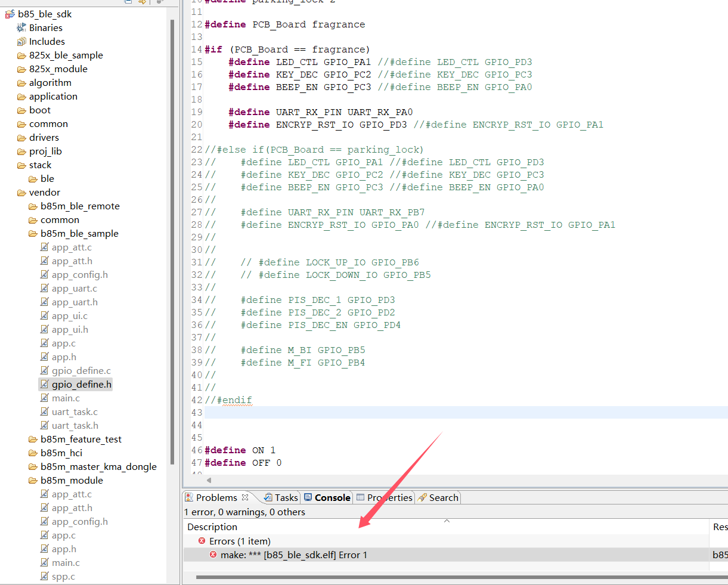
Task: Select the highlighted gpio_define.h file
Action: [x=76, y=384]
